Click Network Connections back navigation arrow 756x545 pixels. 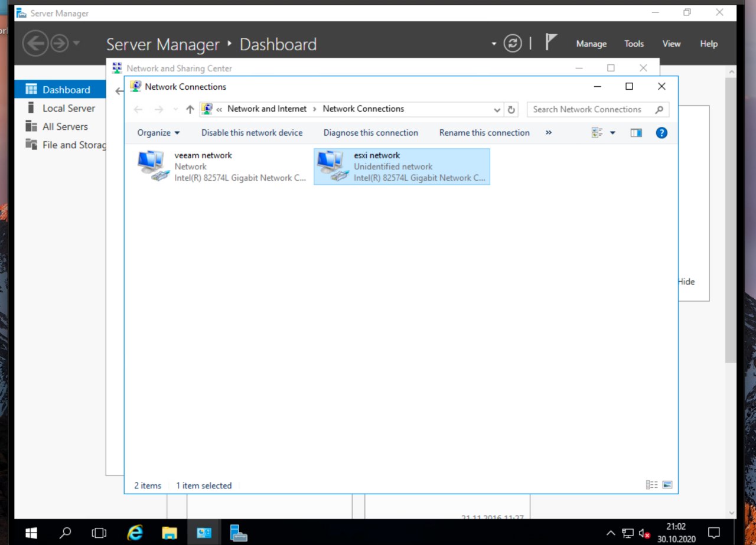click(138, 109)
